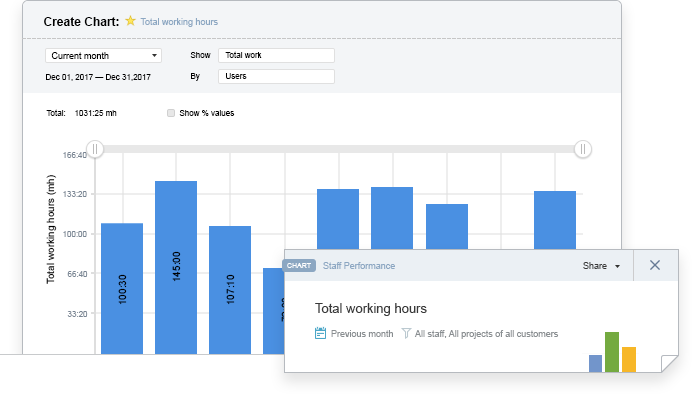
Task: Click the gold favorite star icon
Action: (130, 21)
